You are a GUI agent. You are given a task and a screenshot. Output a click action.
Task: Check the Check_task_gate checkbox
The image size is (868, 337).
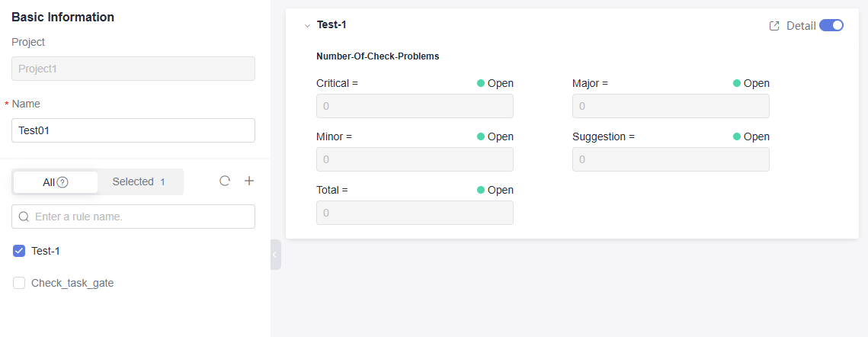19,283
